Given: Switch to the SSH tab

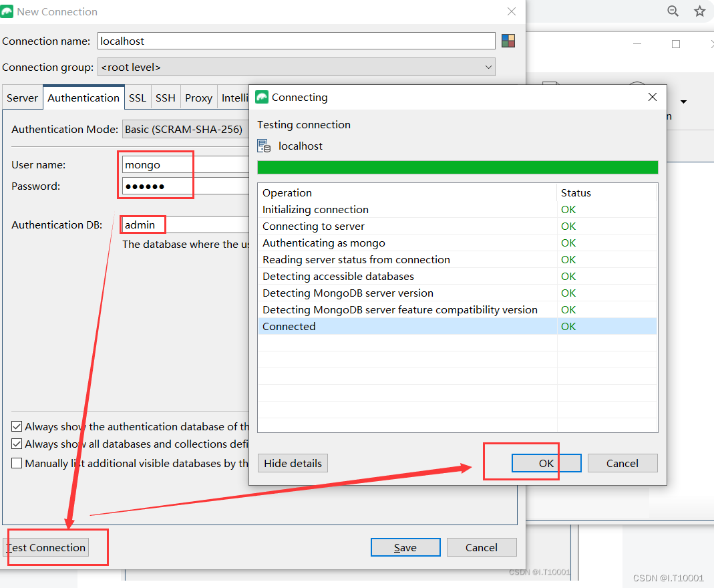Looking at the screenshot, I should (x=166, y=98).
